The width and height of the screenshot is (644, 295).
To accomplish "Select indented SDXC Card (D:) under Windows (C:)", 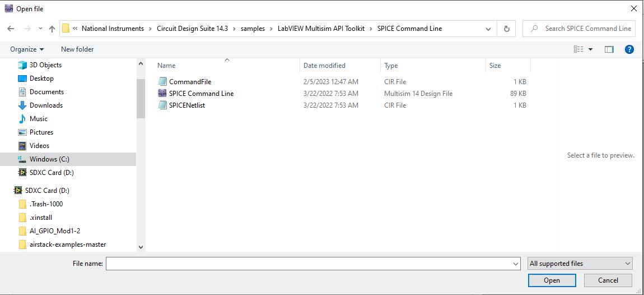I will (x=52, y=172).
